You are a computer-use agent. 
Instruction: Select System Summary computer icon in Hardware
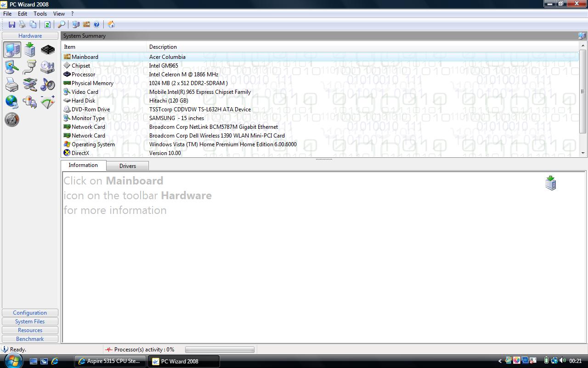tap(12, 50)
